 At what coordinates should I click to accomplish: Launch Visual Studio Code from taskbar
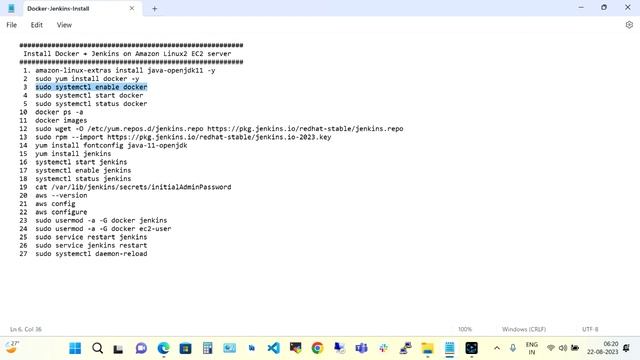[x=273, y=348]
